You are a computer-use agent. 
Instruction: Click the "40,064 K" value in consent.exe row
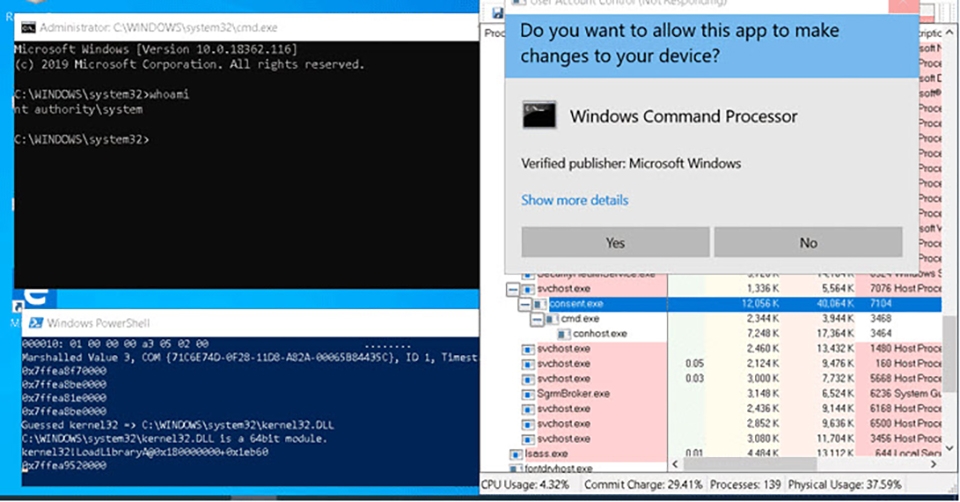click(x=834, y=304)
